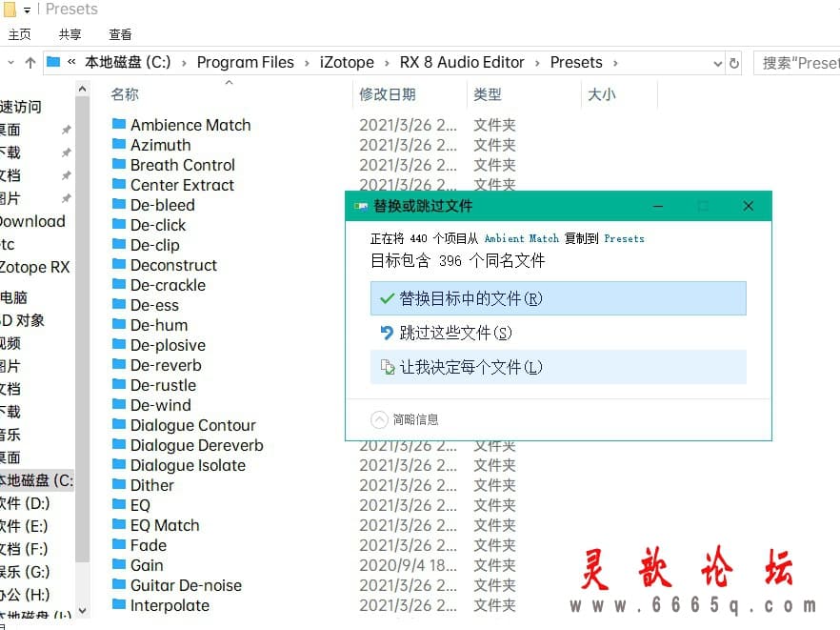This screenshot has height=630, width=840.
Task: Refresh the Presets folder view
Action: [x=734, y=63]
